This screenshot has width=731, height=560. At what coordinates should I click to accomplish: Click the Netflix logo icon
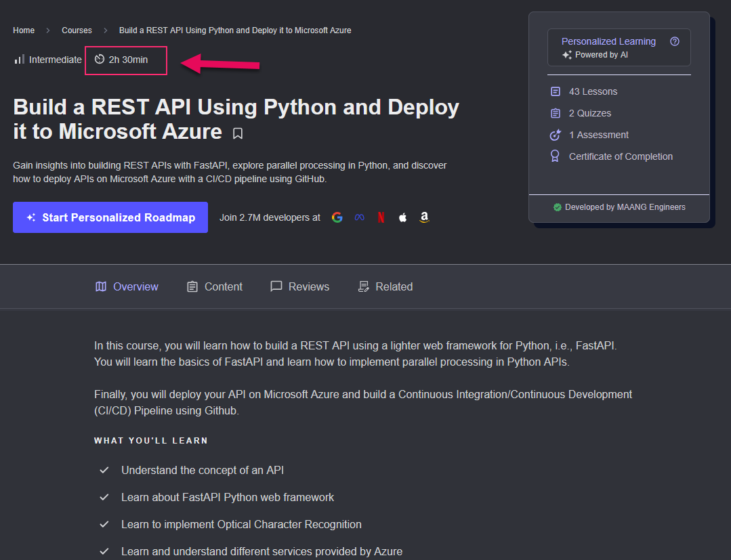381,217
